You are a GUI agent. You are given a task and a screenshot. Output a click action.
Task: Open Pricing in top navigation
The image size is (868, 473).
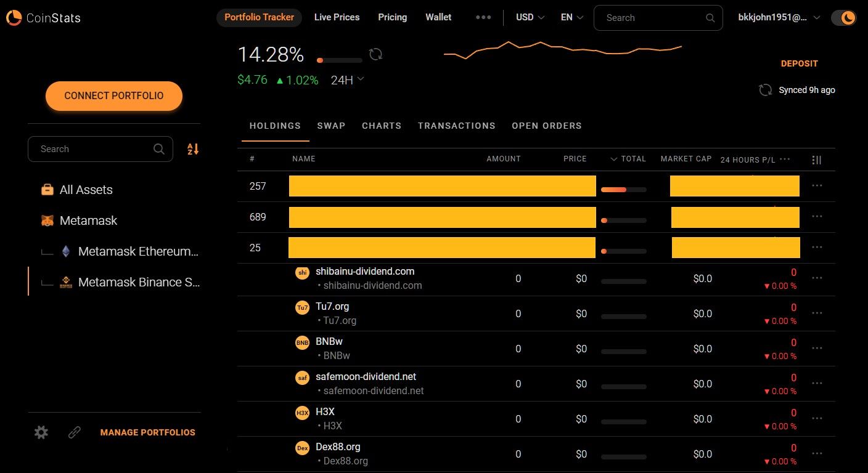coord(393,17)
